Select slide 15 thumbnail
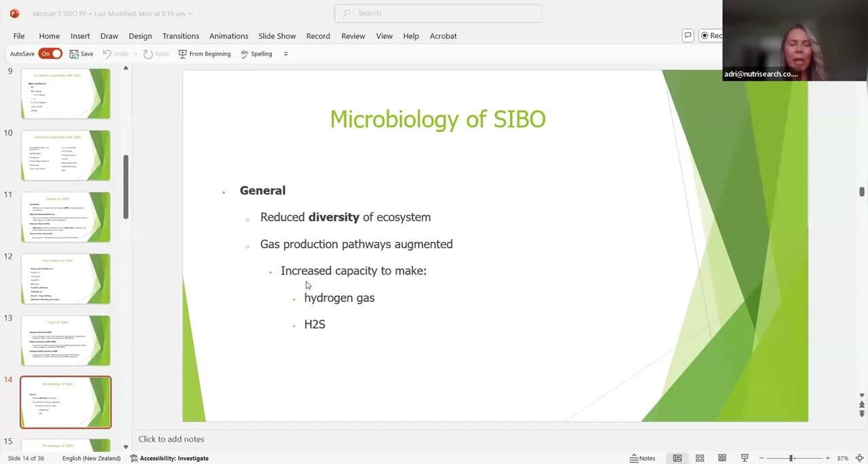The image size is (868, 464). point(65,445)
